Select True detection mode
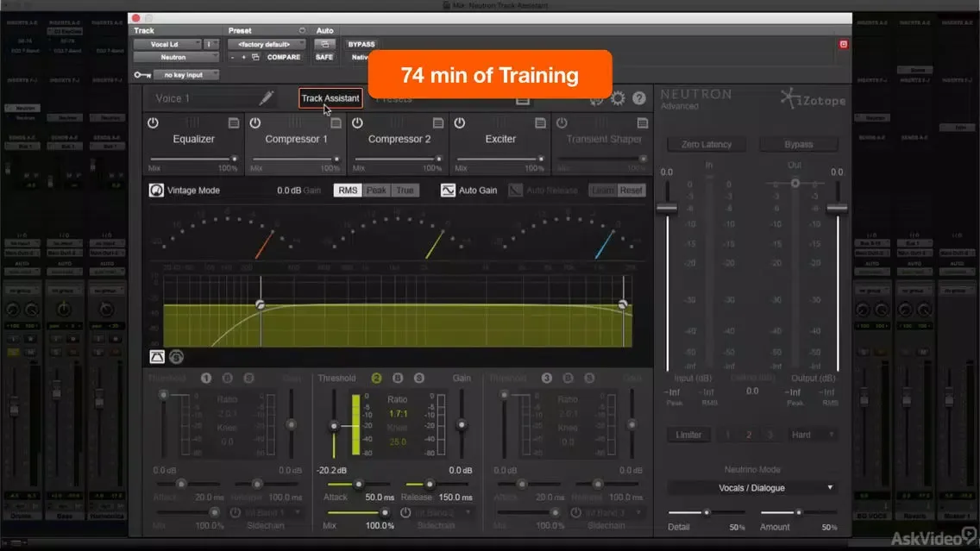Screen dimensions: 980x551 405,190
